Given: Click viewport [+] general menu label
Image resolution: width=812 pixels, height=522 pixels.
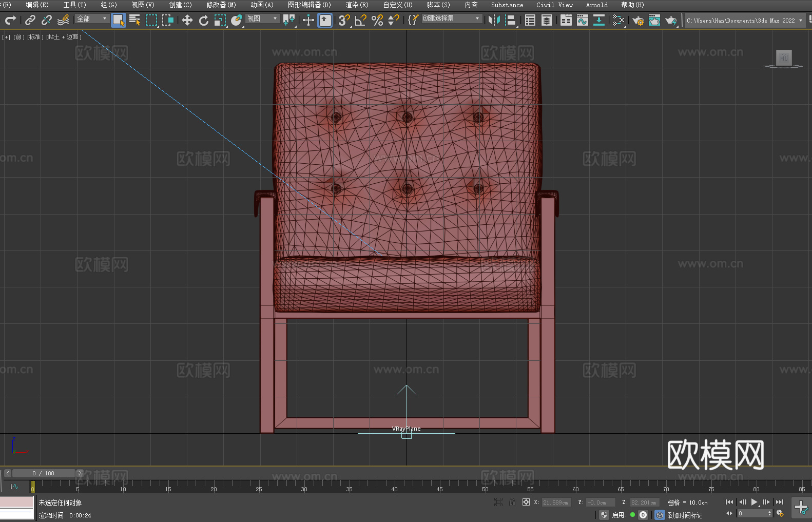Looking at the screenshot, I should pyautogui.click(x=6, y=37).
